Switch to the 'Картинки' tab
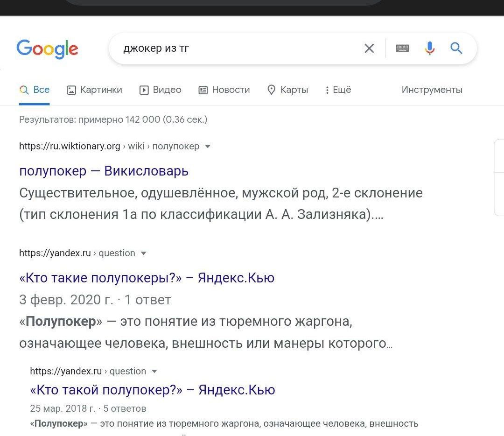The width and height of the screenshot is (504, 436). tap(94, 90)
